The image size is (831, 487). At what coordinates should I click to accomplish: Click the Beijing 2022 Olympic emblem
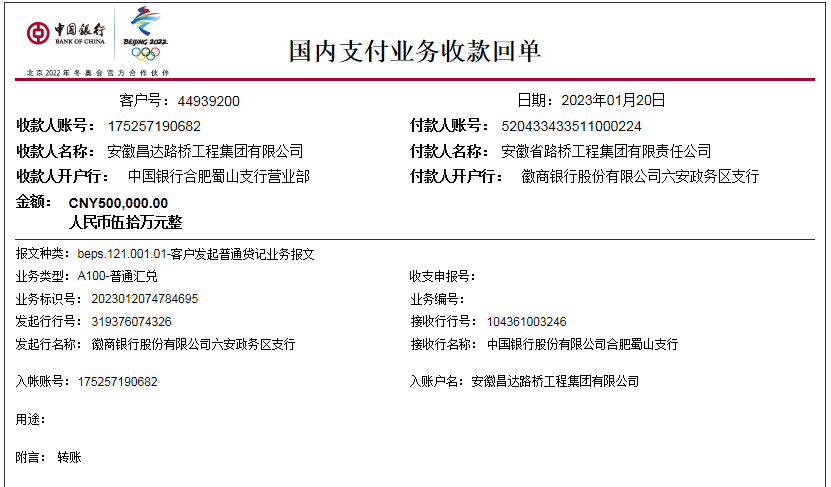click(x=145, y=35)
